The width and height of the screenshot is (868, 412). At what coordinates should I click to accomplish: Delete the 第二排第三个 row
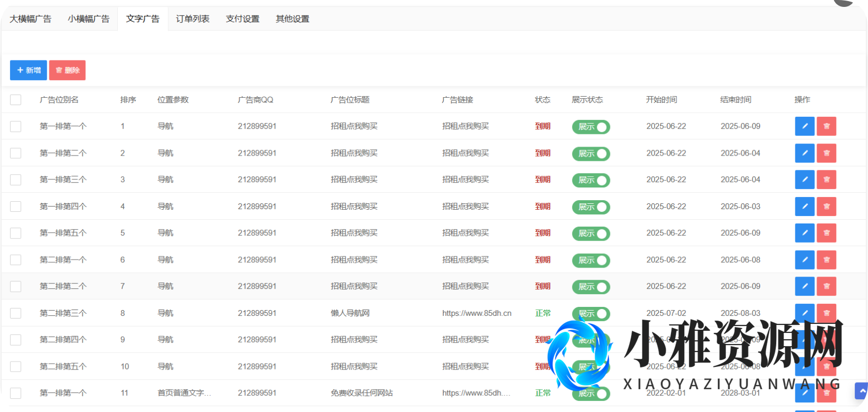coord(826,313)
